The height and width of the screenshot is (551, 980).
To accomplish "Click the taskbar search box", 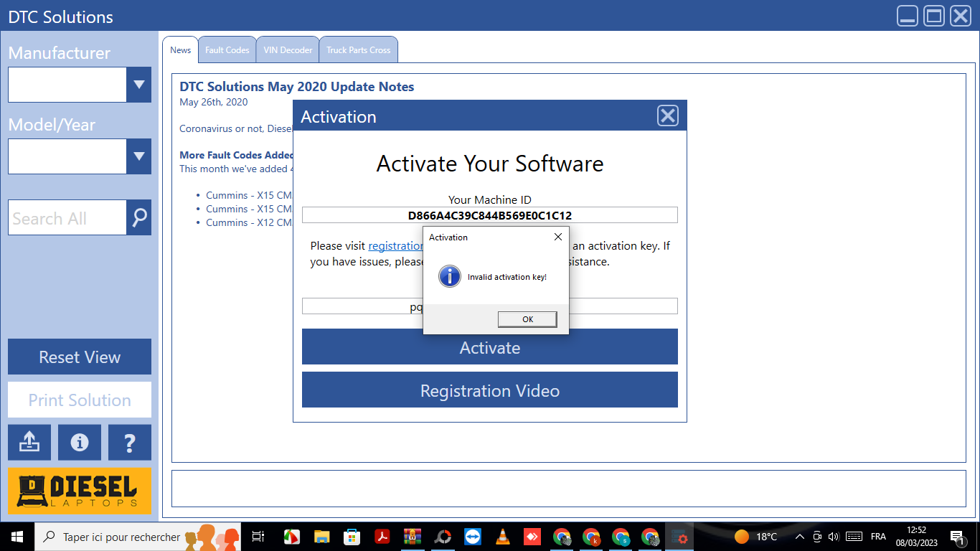I will (138, 537).
